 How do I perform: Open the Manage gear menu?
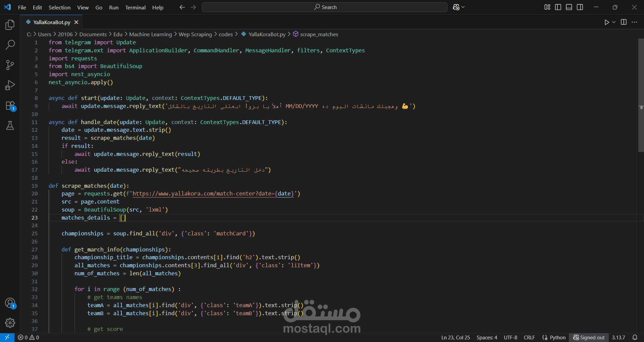coord(10,323)
